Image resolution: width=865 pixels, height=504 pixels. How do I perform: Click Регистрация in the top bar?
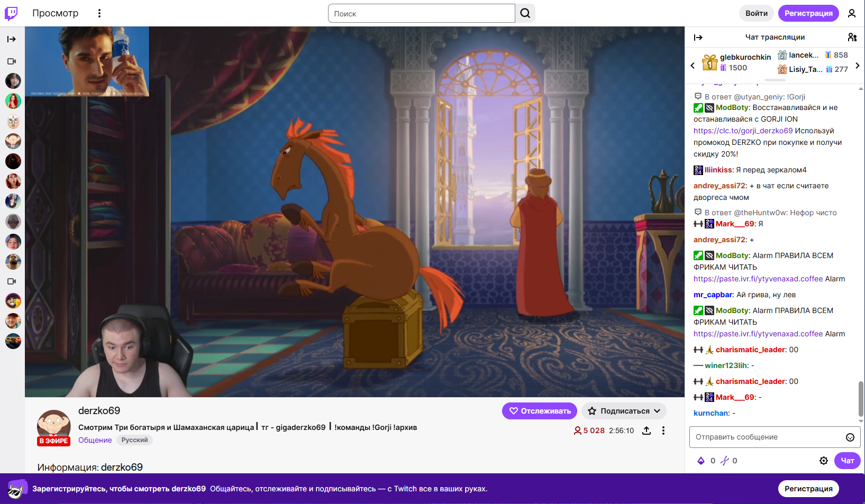click(x=808, y=13)
